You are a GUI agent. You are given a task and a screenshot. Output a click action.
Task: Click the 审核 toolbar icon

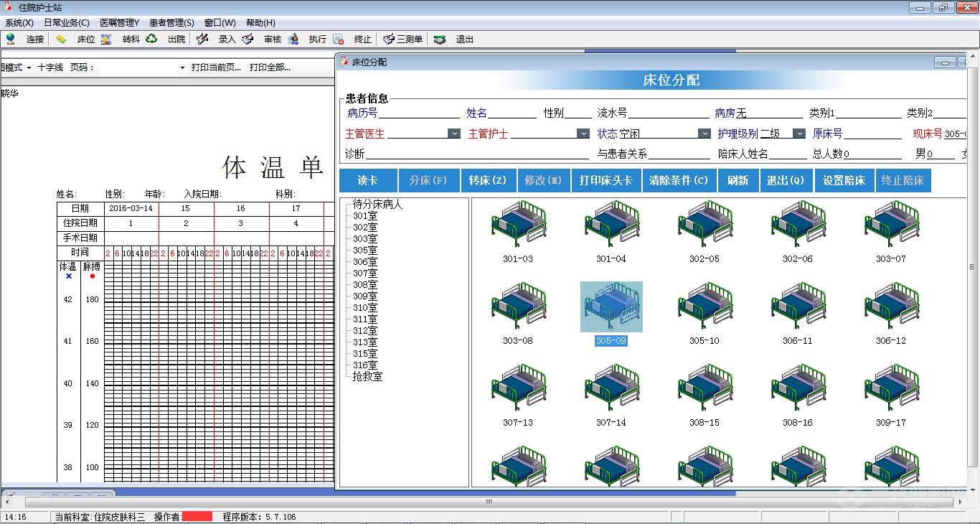click(x=248, y=39)
